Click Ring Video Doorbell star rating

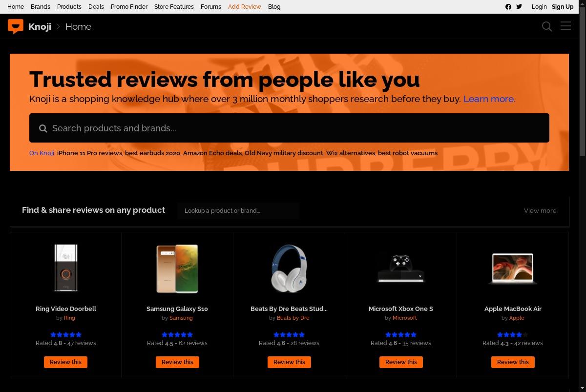(x=66, y=334)
